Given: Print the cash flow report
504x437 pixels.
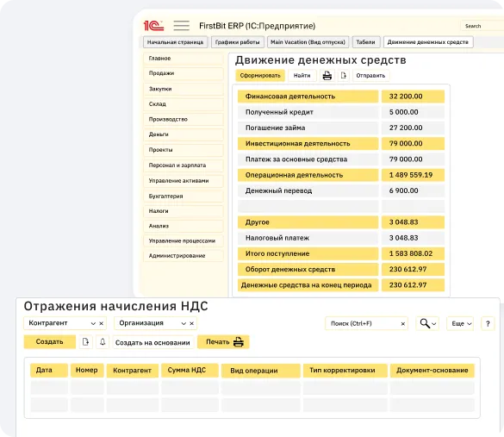Looking at the screenshot, I should coord(327,76).
